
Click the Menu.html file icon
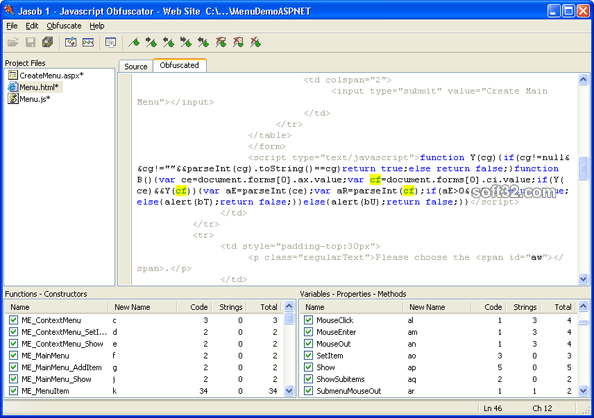click(13, 87)
